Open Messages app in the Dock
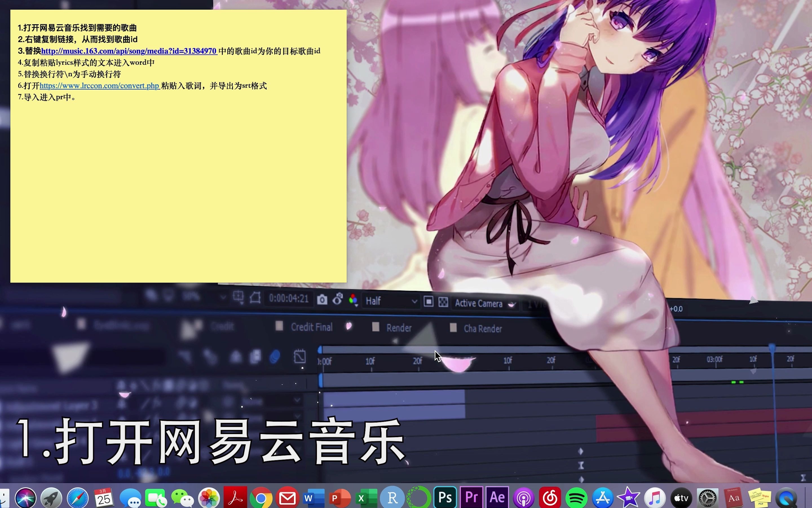The height and width of the screenshot is (508, 812). tap(130, 498)
